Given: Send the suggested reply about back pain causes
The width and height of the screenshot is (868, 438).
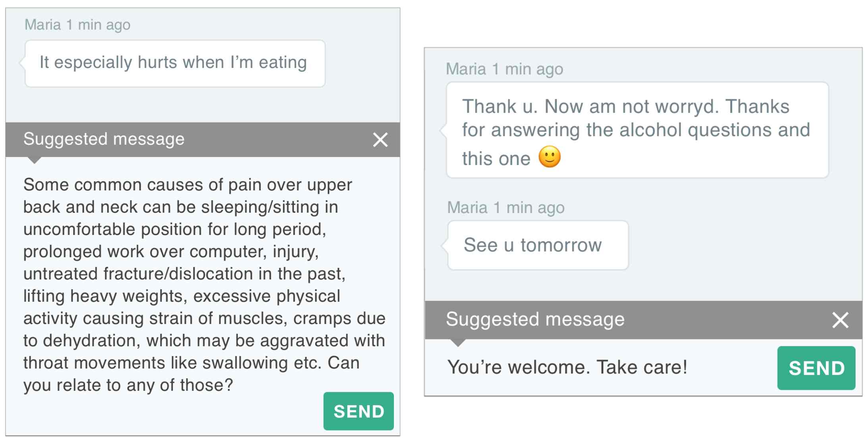Looking at the screenshot, I should (x=359, y=411).
